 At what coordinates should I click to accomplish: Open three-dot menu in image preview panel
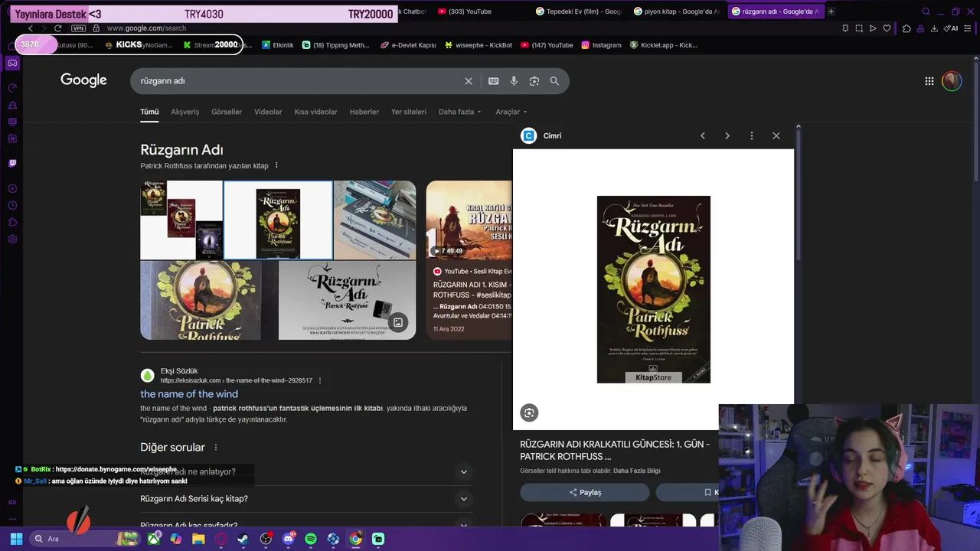(x=752, y=135)
